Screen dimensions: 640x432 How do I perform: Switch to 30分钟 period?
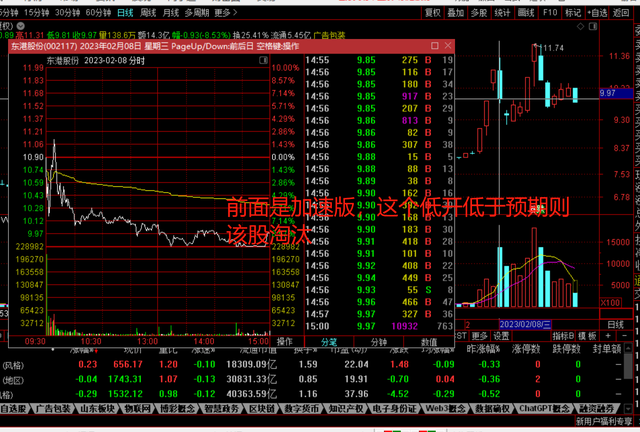pos(67,13)
